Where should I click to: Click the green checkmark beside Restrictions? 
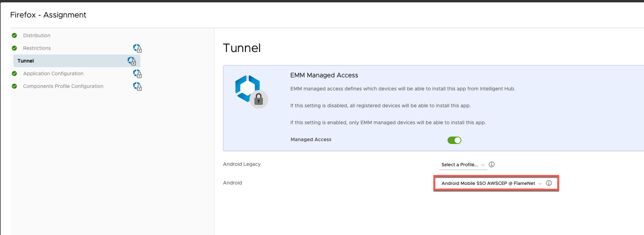coord(14,48)
